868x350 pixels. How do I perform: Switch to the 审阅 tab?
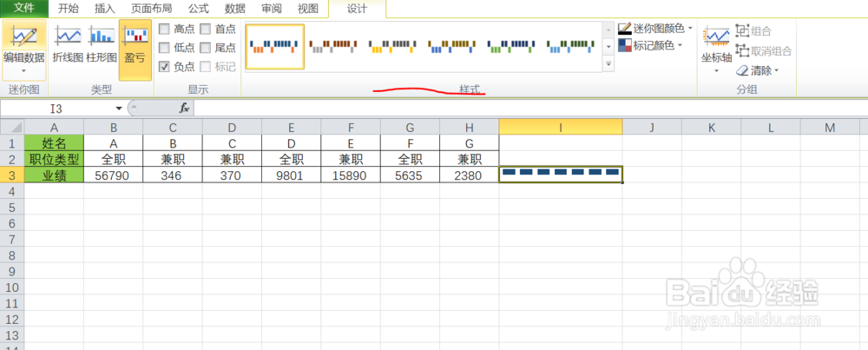click(x=272, y=9)
